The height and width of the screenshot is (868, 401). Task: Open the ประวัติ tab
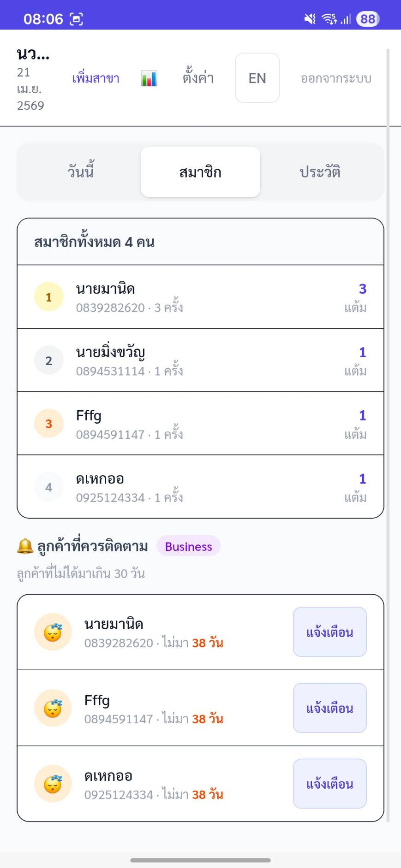coord(320,172)
